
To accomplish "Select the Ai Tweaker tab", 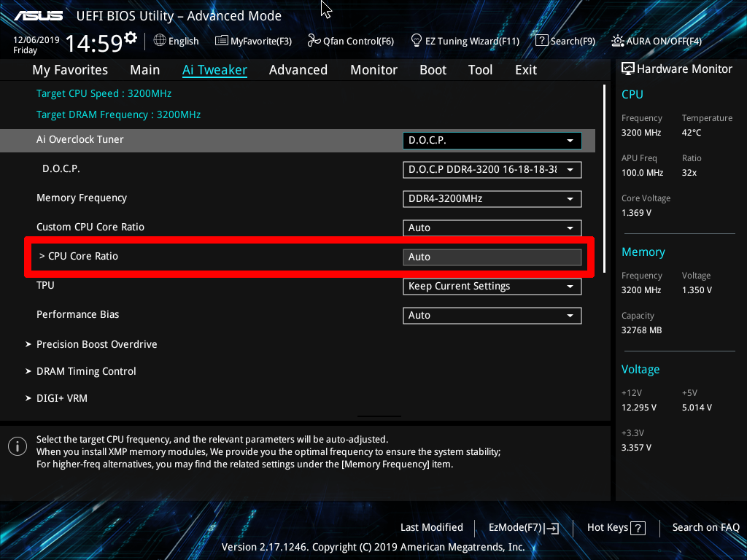I will click(x=214, y=70).
